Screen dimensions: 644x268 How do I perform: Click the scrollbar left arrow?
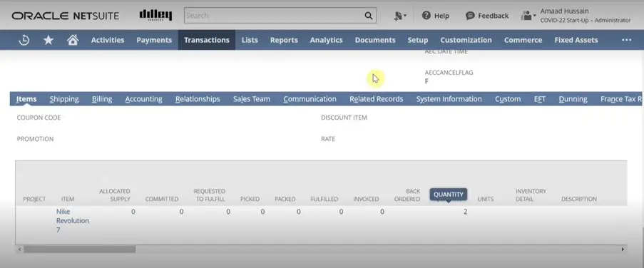19,249
